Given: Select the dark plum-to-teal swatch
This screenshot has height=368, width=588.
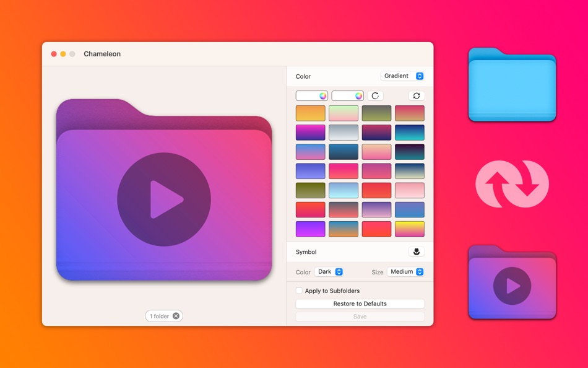Looking at the screenshot, I should tap(410, 152).
